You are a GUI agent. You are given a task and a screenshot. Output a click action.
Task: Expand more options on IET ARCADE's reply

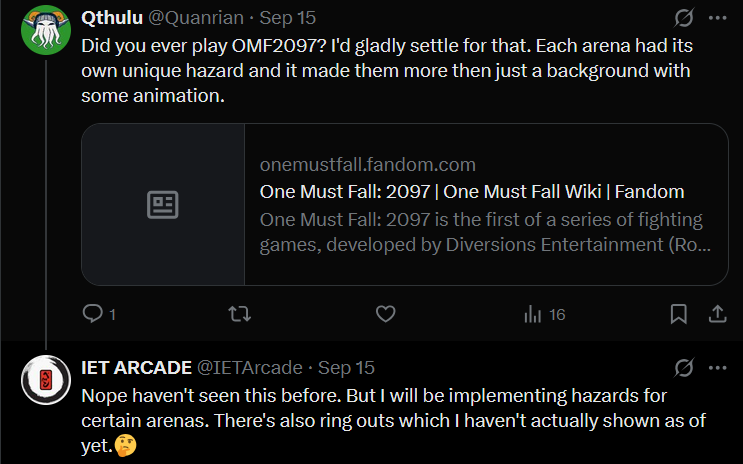tap(717, 367)
